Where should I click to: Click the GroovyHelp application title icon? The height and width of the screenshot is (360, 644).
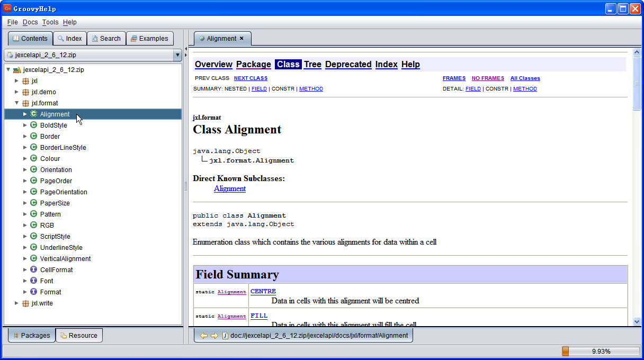(7, 8)
